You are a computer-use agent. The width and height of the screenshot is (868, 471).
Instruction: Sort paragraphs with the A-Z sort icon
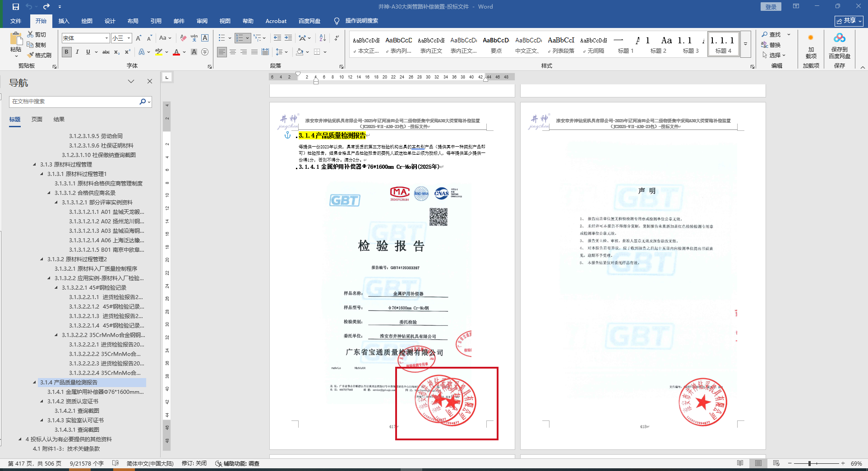[x=323, y=38]
